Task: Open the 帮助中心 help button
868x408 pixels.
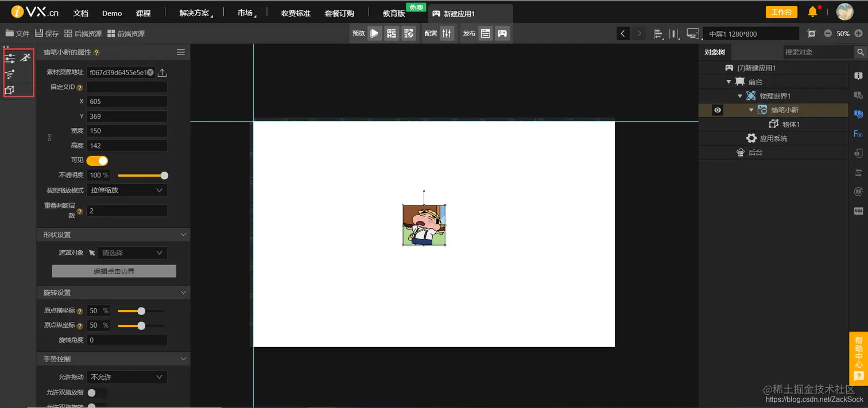Action: coord(858,359)
